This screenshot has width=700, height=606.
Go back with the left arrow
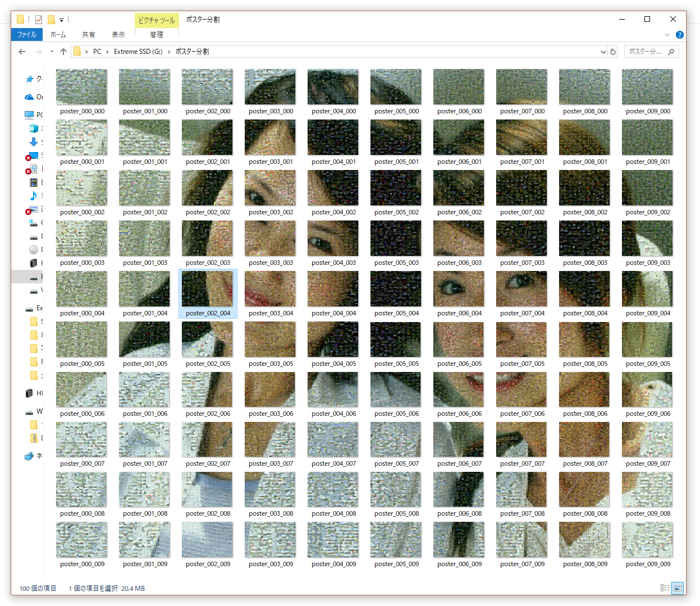[22, 52]
